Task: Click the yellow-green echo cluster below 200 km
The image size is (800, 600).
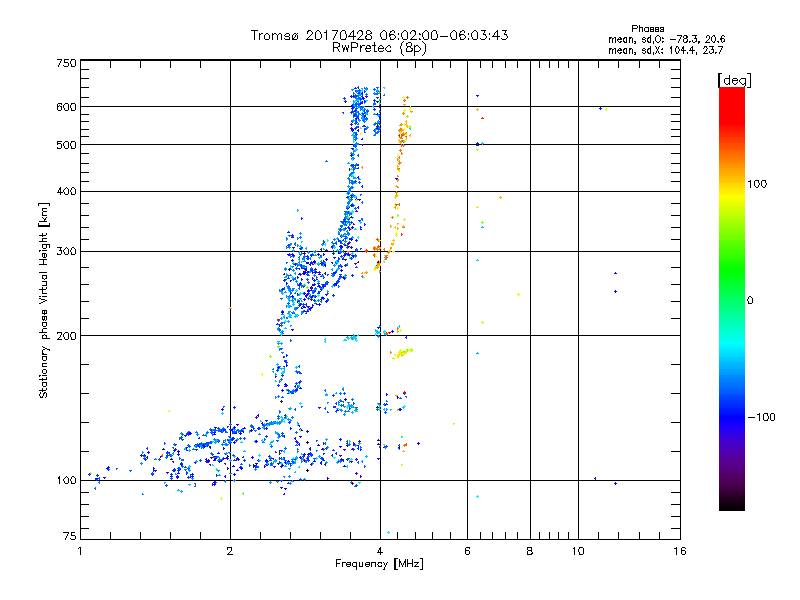Action: tap(402, 353)
